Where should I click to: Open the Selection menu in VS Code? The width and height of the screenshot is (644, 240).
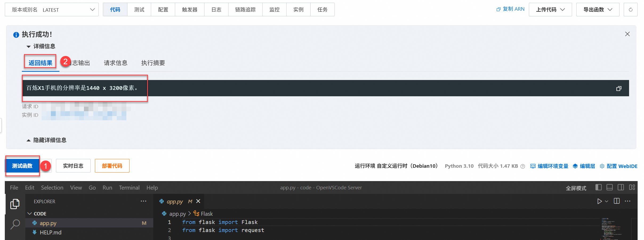tap(52, 187)
